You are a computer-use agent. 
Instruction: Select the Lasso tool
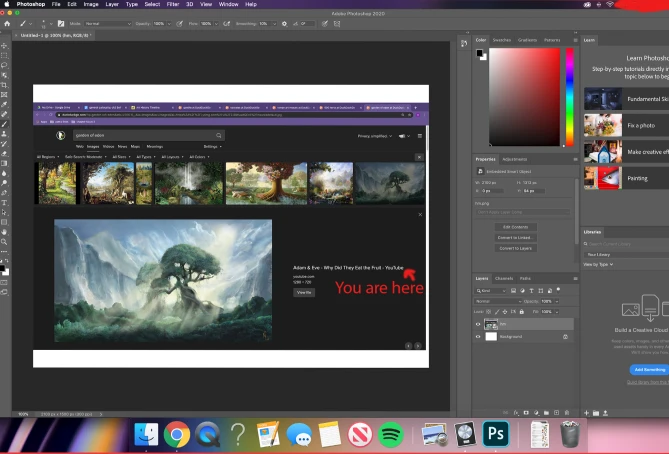4,65
